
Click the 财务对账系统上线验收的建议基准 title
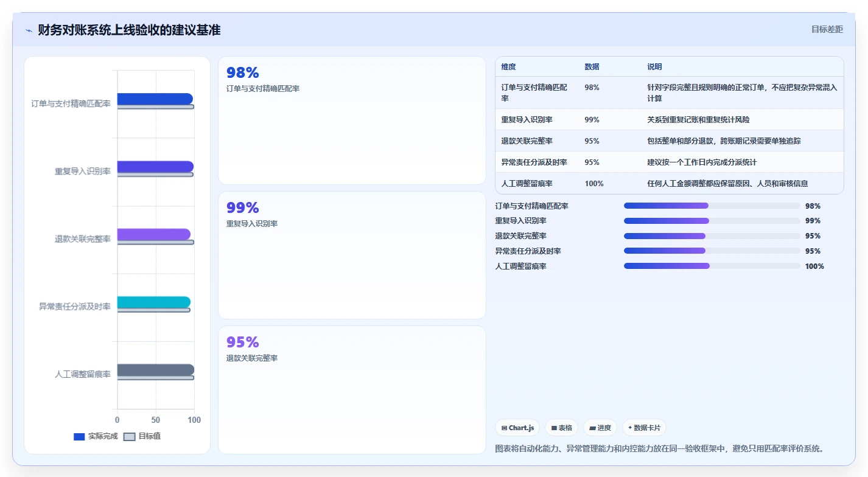[129, 30]
